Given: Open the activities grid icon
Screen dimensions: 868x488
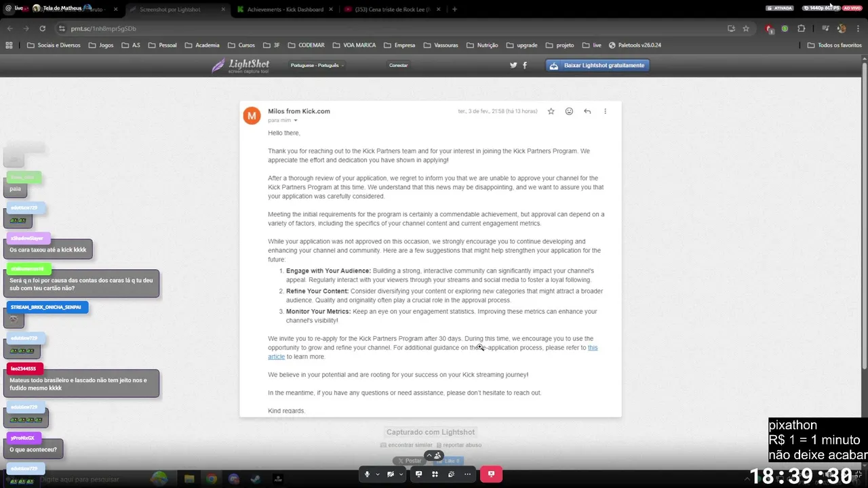Looking at the screenshot, I should point(435,474).
